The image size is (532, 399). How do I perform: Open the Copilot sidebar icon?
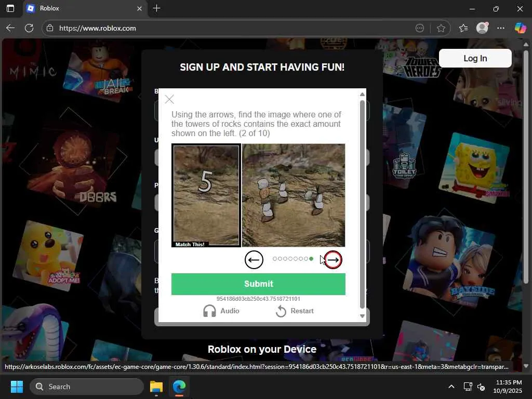pos(520,28)
